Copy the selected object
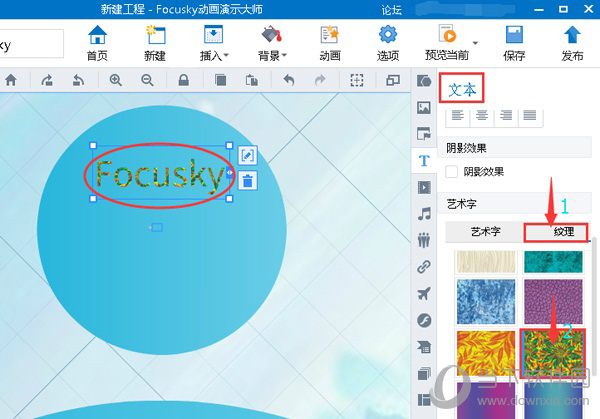 point(220,80)
